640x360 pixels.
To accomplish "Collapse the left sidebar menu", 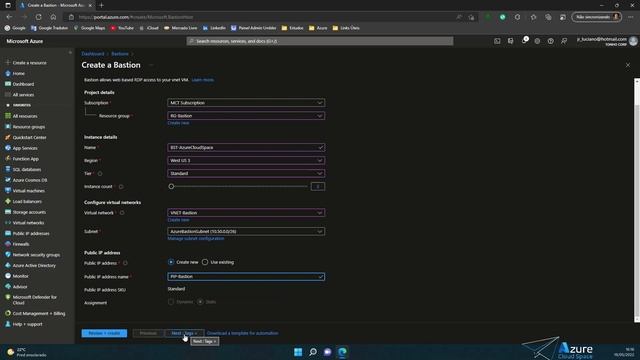I will point(70,53).
